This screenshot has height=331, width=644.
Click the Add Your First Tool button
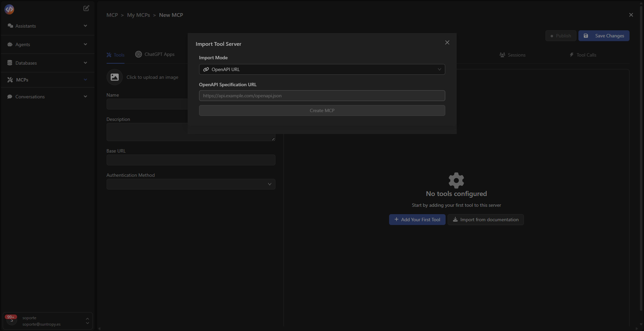[x=417, y=220]
